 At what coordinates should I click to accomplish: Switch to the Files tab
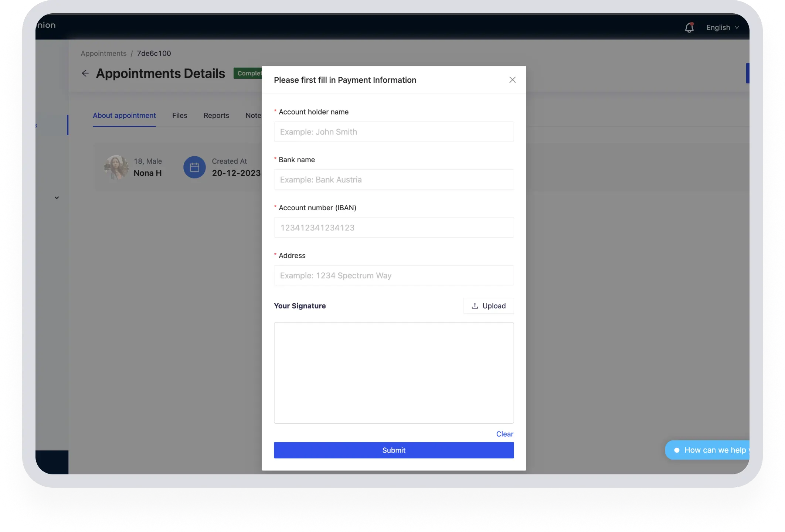180,116
